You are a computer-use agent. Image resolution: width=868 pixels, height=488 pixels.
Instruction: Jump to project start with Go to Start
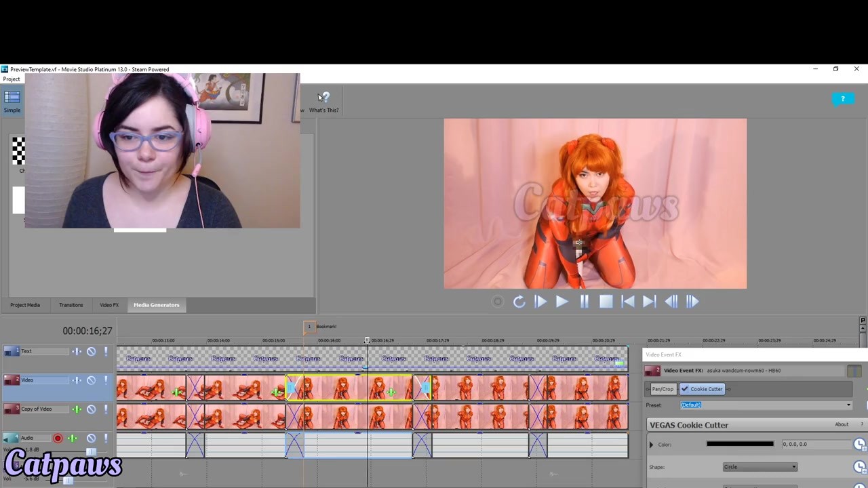click(628, 302)
